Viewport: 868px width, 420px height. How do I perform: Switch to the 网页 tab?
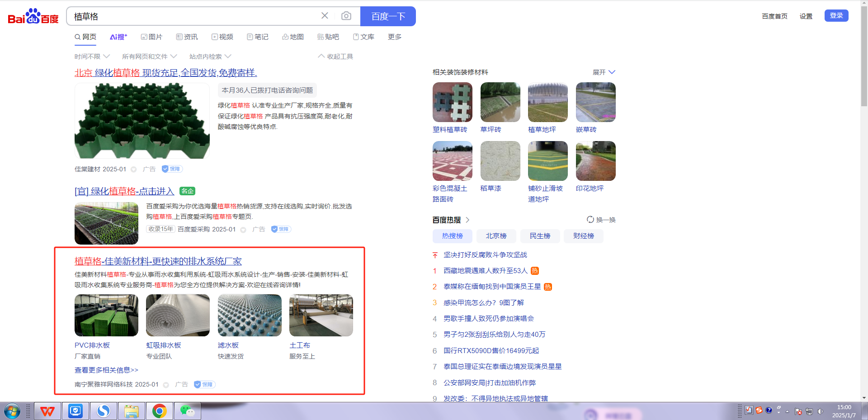tap(85, 37)
